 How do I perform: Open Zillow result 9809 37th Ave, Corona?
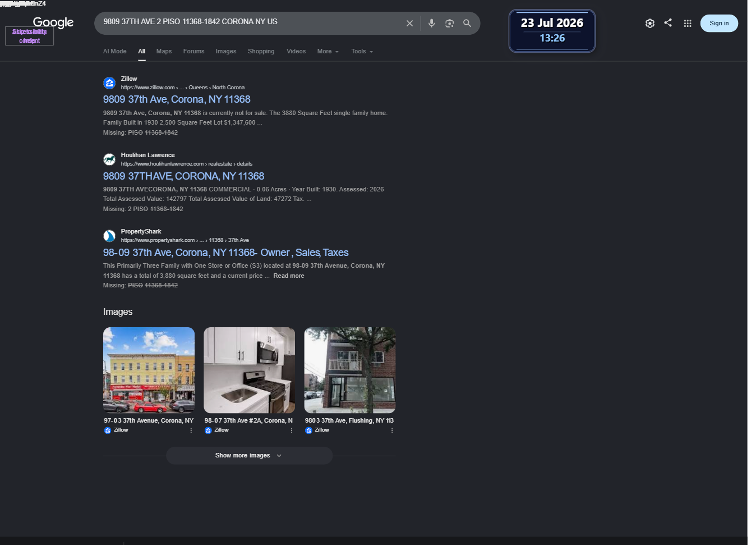(177, 99)
